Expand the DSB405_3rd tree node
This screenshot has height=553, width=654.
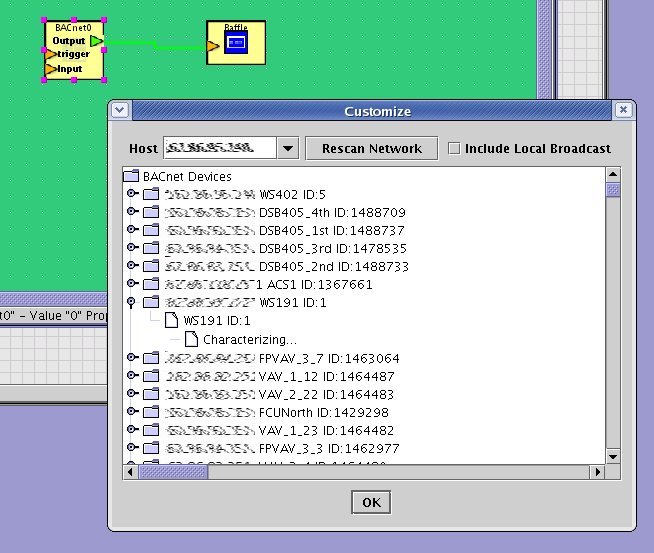[132, 247]
